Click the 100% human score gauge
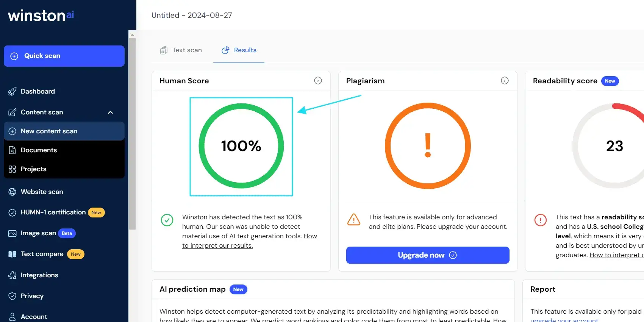This screenshot has height=322, width=644. 241,146
